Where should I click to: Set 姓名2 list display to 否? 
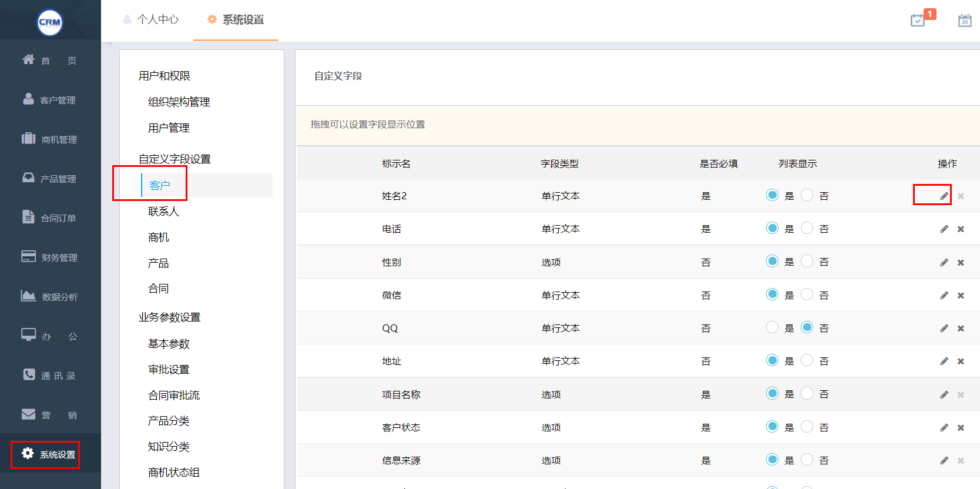(807, 195)
